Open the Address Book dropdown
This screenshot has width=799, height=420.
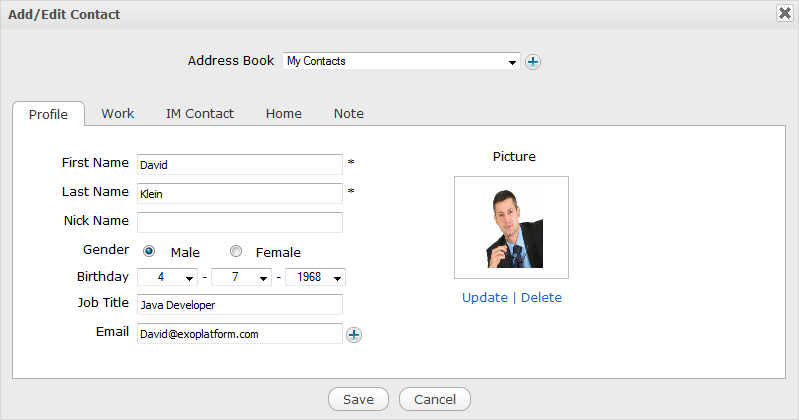click(401, 61)
